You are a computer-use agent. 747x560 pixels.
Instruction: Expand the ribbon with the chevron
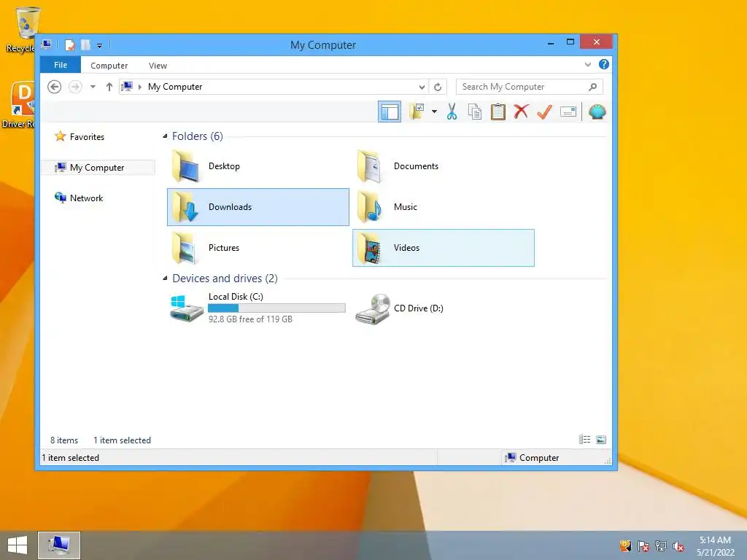coord(587,64)
